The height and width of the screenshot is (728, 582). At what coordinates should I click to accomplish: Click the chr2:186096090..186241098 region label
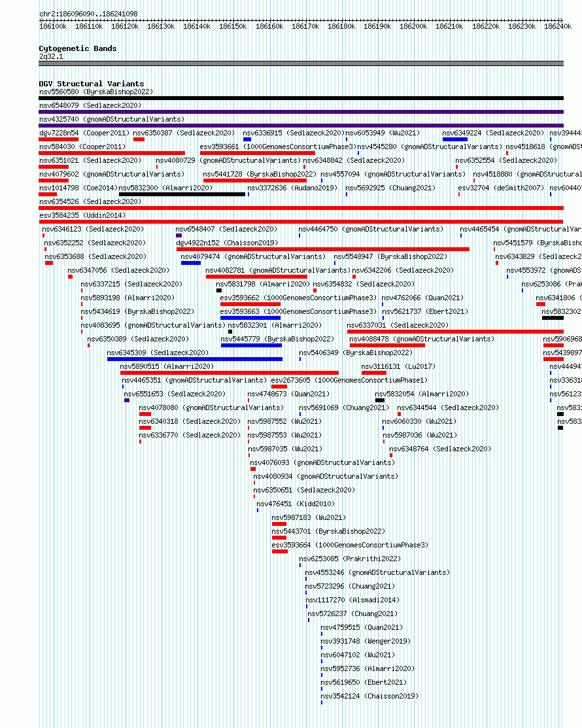point(88,14)
